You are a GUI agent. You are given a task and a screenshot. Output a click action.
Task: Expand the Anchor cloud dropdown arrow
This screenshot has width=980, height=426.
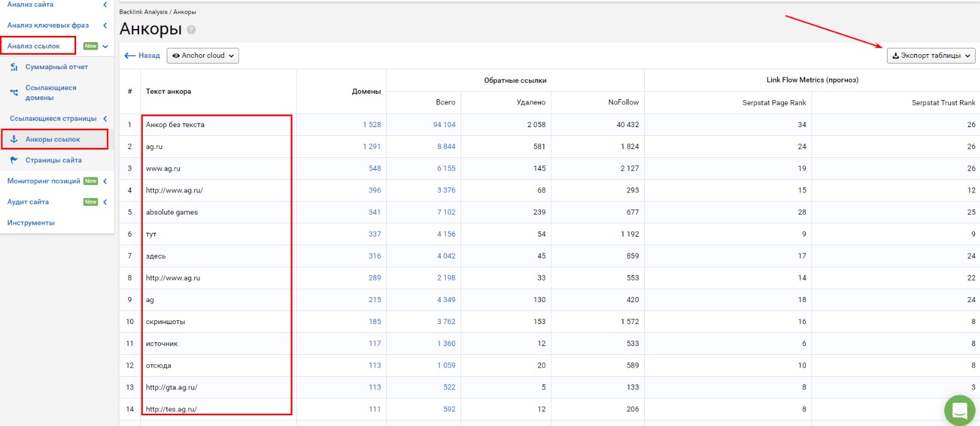[231, 55]
